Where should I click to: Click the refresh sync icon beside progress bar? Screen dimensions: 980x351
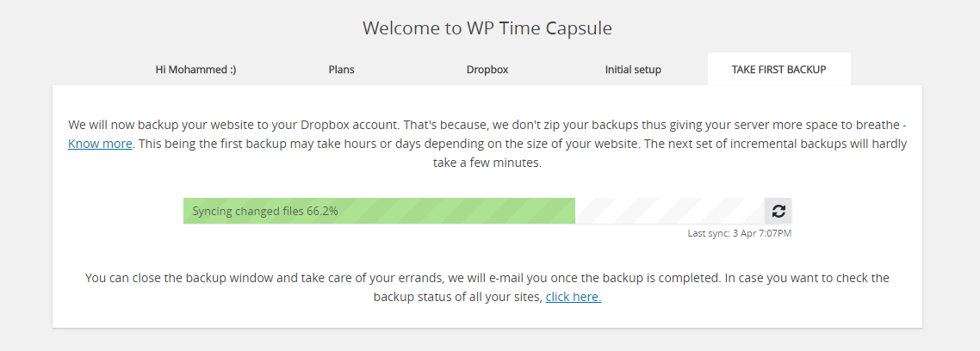coord(778,211)
